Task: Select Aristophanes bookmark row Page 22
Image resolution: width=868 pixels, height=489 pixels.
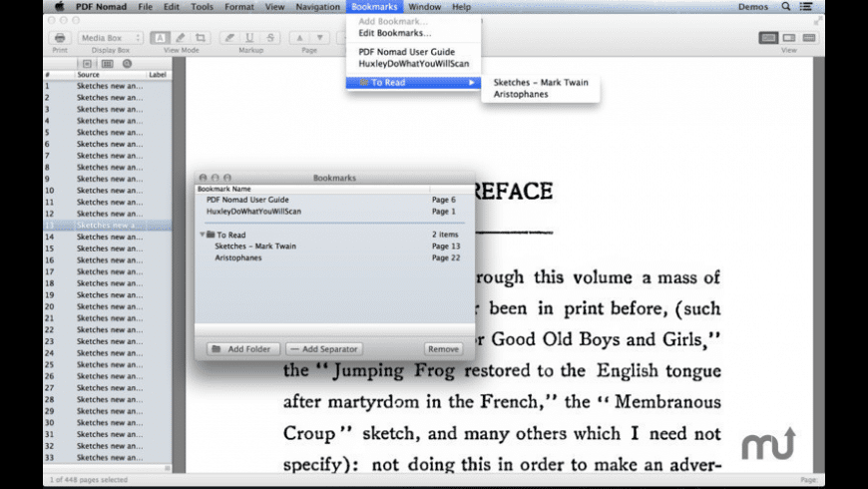Action: (x=334, y=257)
